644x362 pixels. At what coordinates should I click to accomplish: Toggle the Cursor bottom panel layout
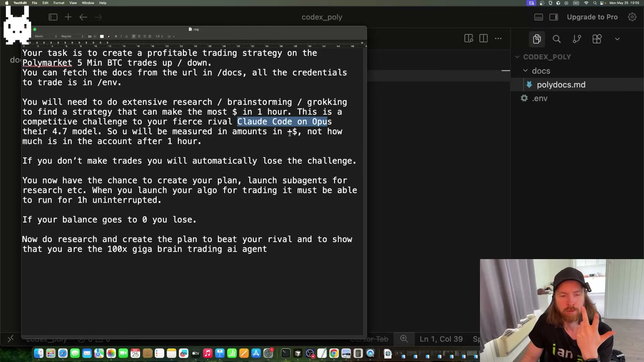[539, 17]
